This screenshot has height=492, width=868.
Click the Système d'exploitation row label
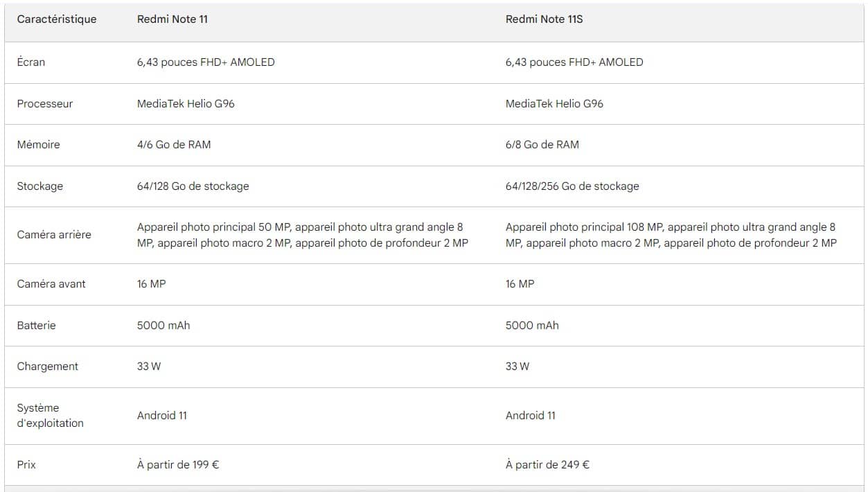[x=50, y=416]
